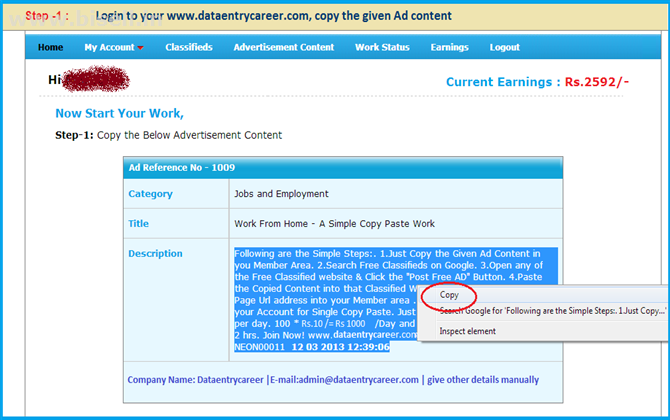Choose Copy from the context menu
The image size is (670, 420).
[x=449, y=295]
